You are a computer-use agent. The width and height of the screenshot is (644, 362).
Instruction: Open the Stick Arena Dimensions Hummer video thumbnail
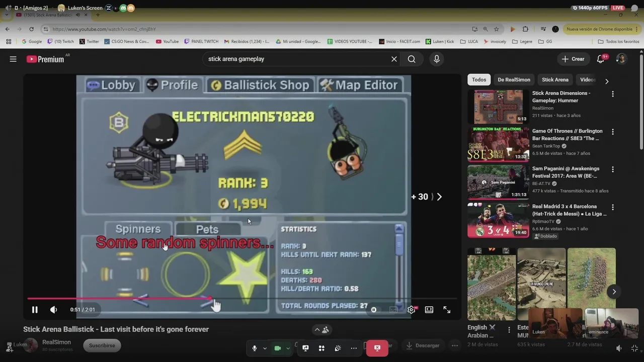point(498,107)
